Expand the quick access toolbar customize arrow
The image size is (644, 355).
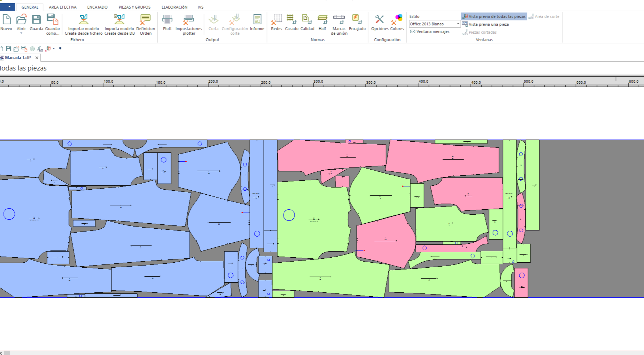pos(60,48)
